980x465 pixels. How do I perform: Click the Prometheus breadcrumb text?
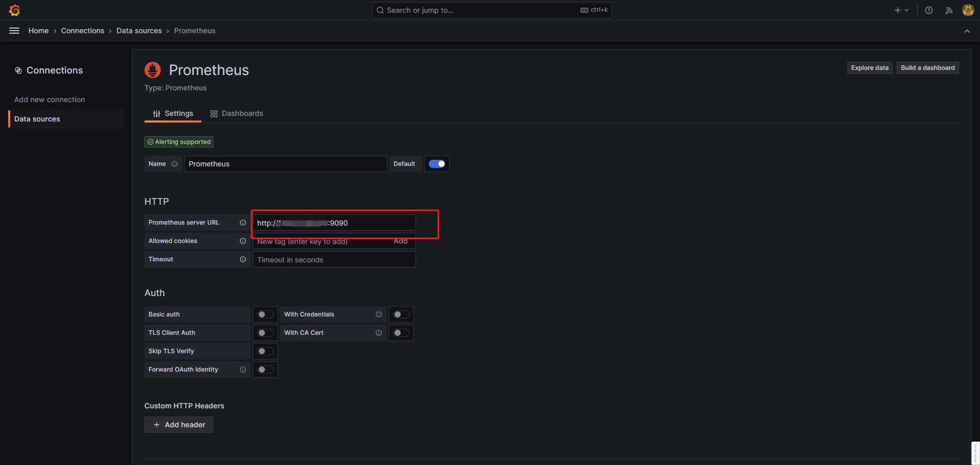pos(195,31)
